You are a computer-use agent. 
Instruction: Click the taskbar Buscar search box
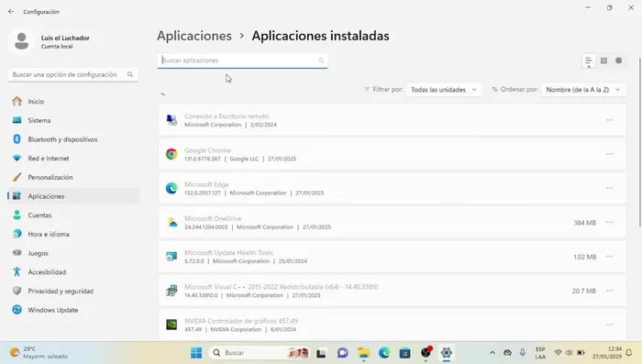coord(260,352)
